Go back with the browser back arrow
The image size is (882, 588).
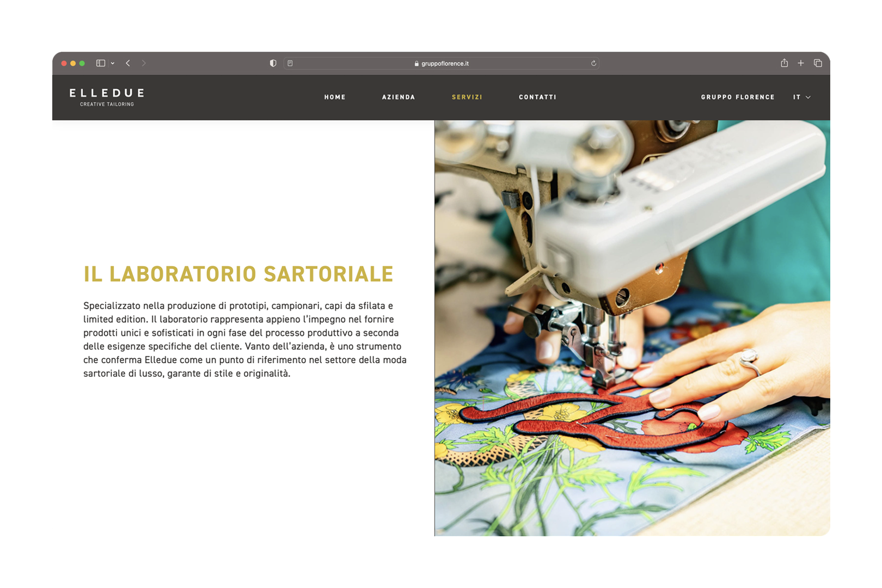tap(128, 63)
